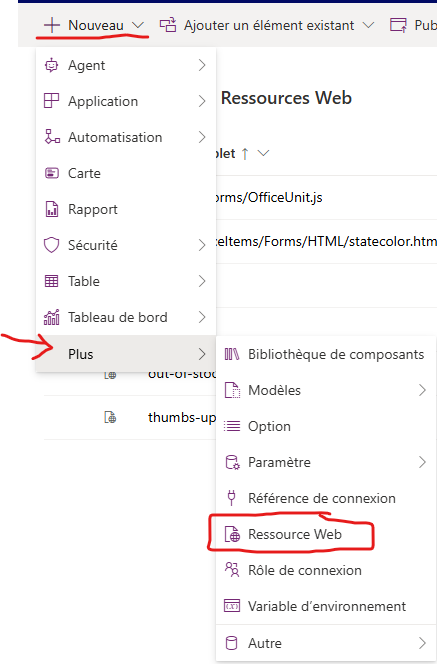Open the column sort chevron dropdown
This screenshot has width=437, height=664.
[263, 153]
